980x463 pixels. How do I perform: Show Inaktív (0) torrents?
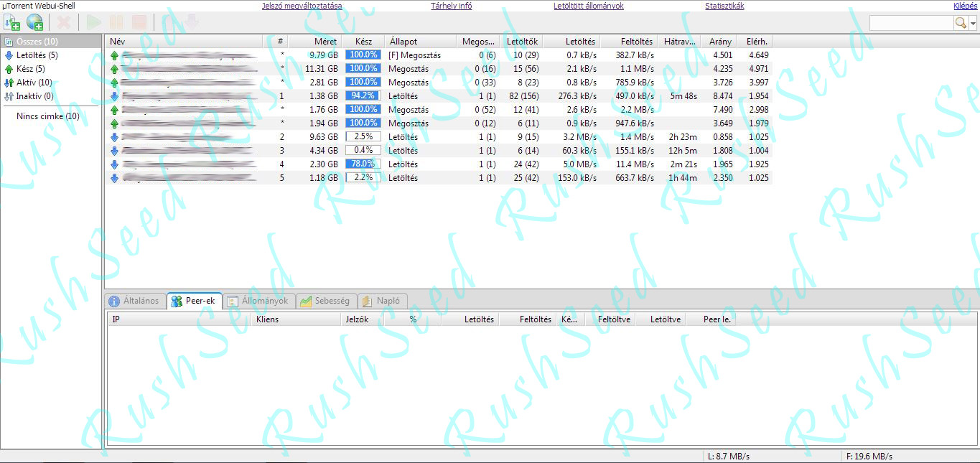[x=34, y=96]
